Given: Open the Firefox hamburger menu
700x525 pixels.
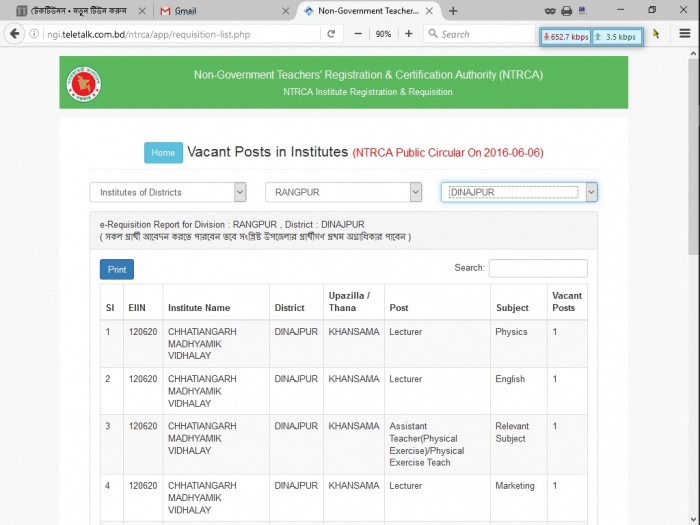Looking at the screenshot, I should pos(685,33).
